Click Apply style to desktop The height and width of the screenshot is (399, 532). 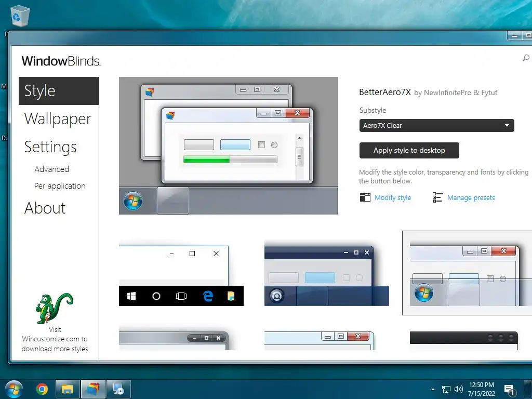pos(409,150)
